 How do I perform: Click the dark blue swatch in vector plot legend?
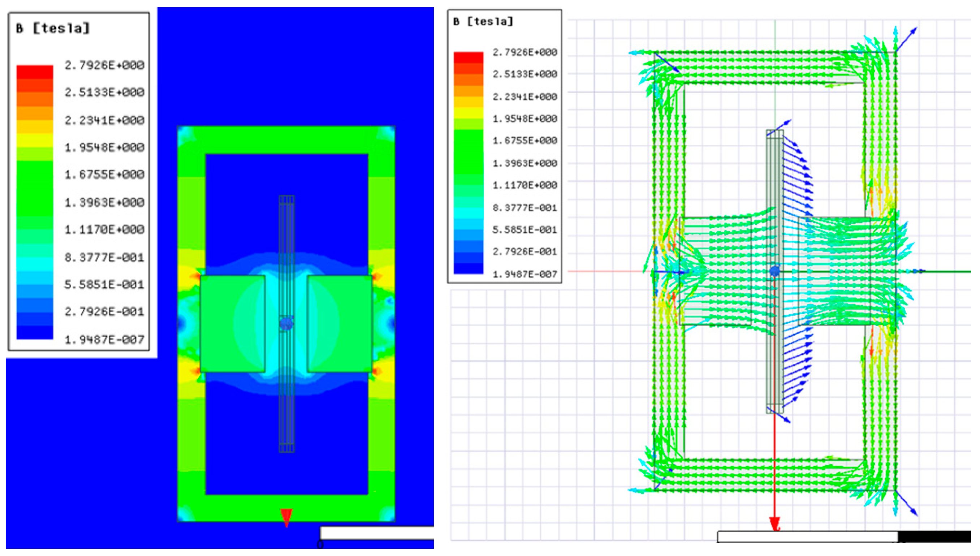click(x=468, y=268)
